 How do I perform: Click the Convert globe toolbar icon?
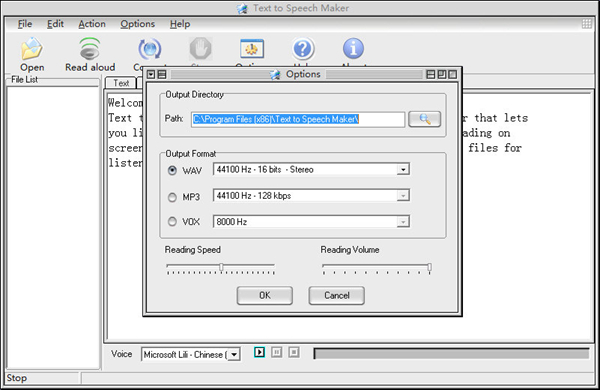click(150, 49)
